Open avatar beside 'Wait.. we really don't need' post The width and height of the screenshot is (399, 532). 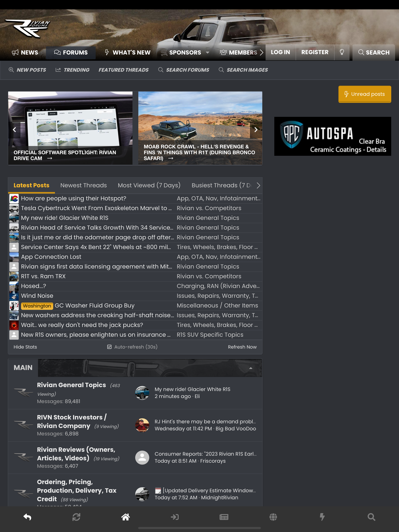click(x=14, y=325)
